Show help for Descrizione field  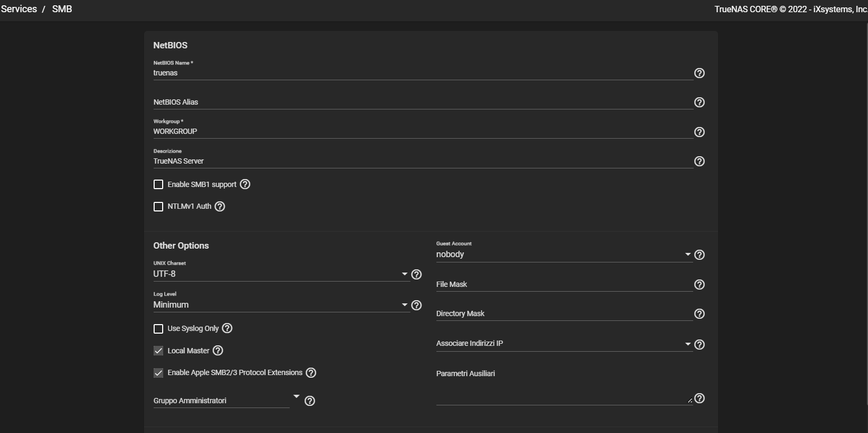(700, 162)
